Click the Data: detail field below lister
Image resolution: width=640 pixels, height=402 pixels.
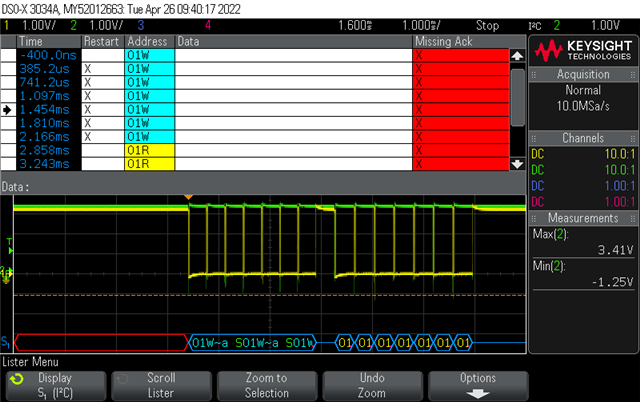click(263, 187)
